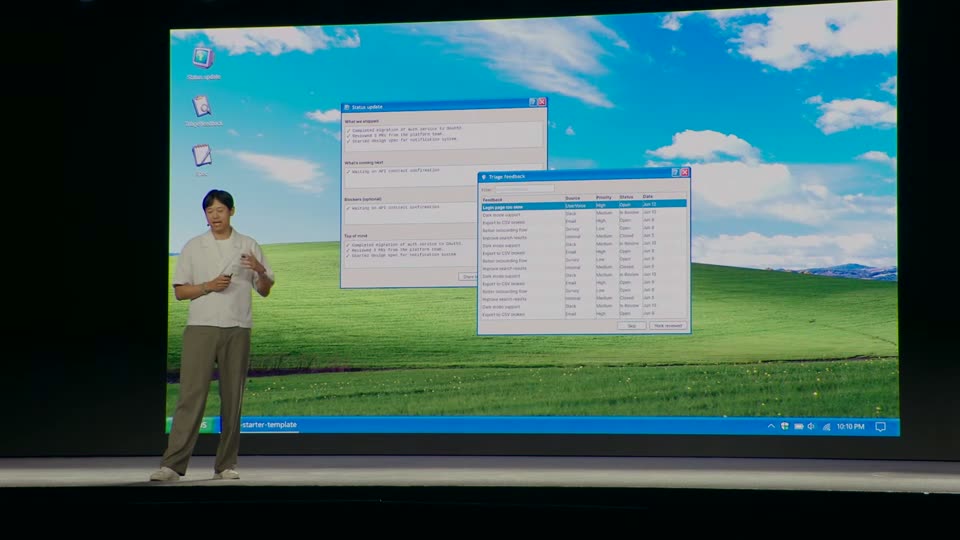The width and height of the screenshot is (960, 540).
Task: Click the Skip button
Action: coord(632,326)
